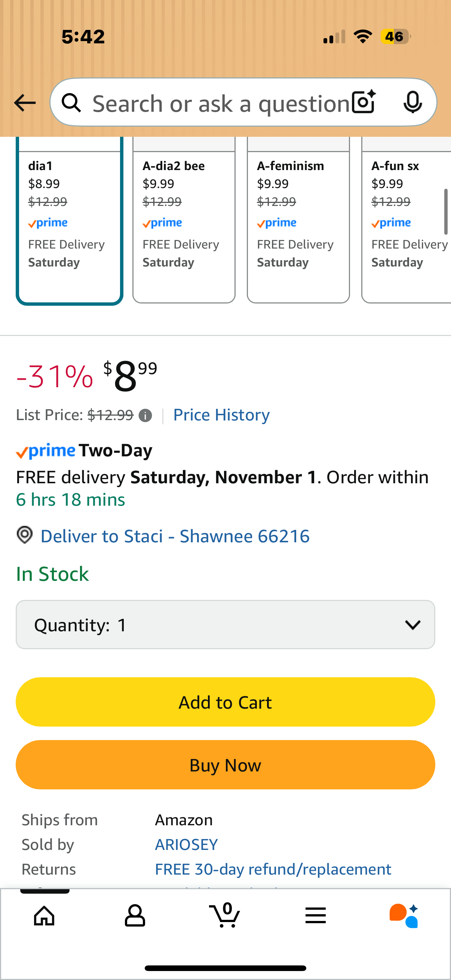Screen dimensions: 451x980
Task: Tap the search magnifier icon
Action: (x=71, y=103)
